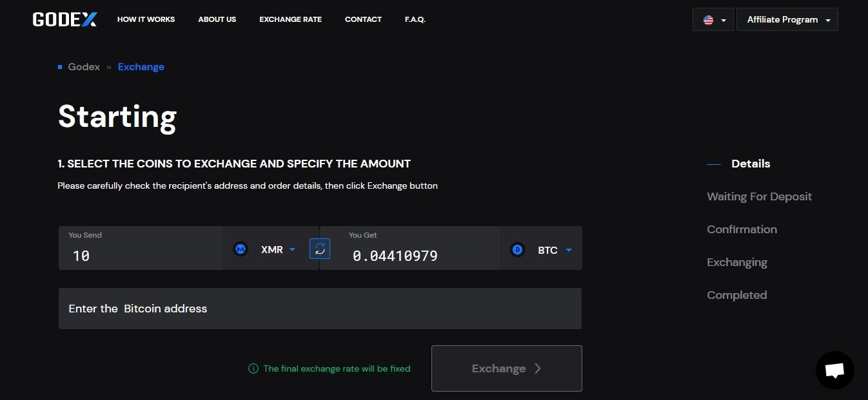Select the Completed step
The width and height of the screenshot is (868, 400).
pos(736,295)
